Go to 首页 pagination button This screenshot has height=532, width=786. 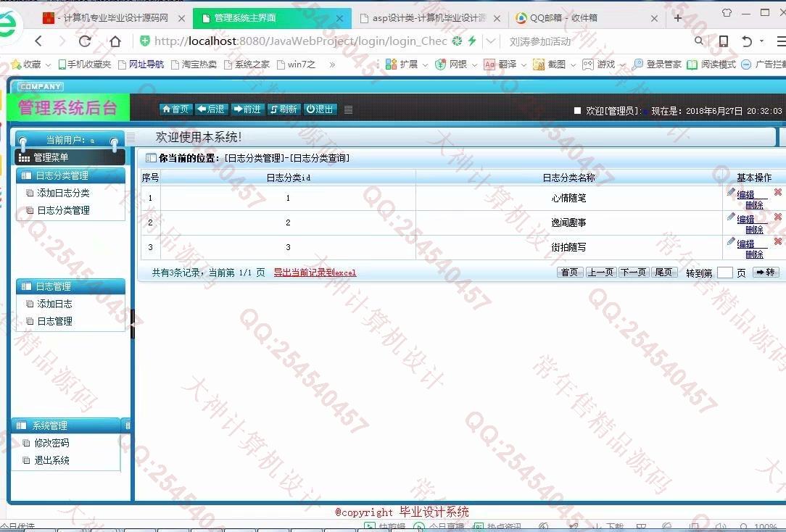pos(570,273)
